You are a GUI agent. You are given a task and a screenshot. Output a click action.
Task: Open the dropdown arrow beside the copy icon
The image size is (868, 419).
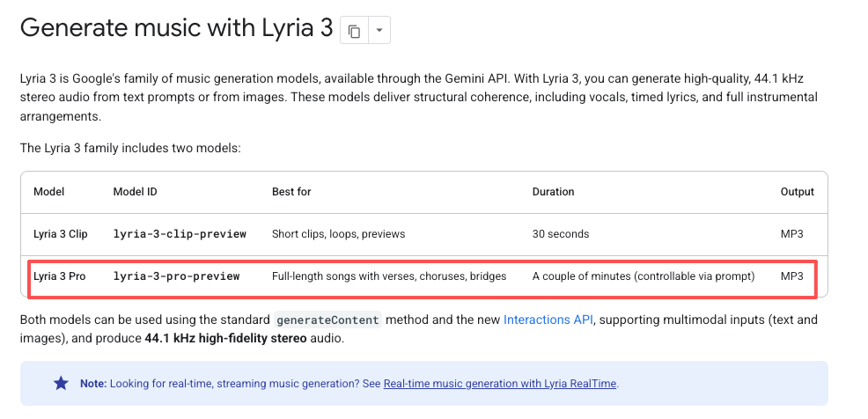(379, 31)
